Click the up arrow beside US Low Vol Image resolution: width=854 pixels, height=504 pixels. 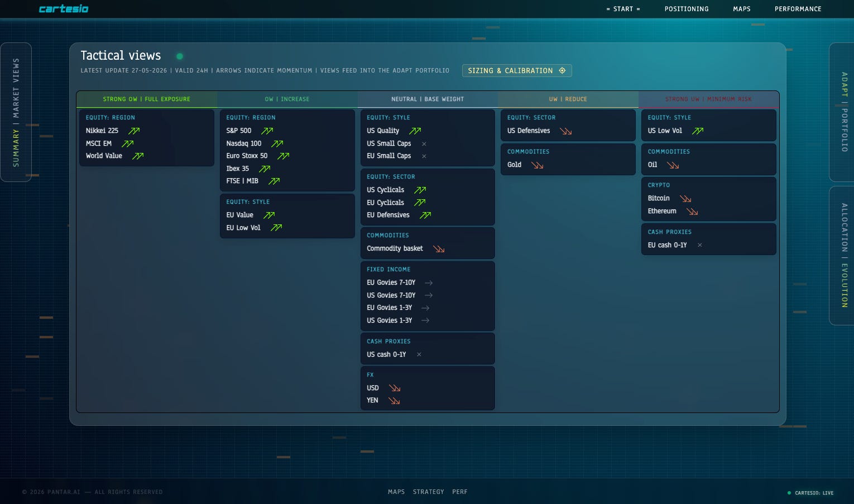[698, 131]
